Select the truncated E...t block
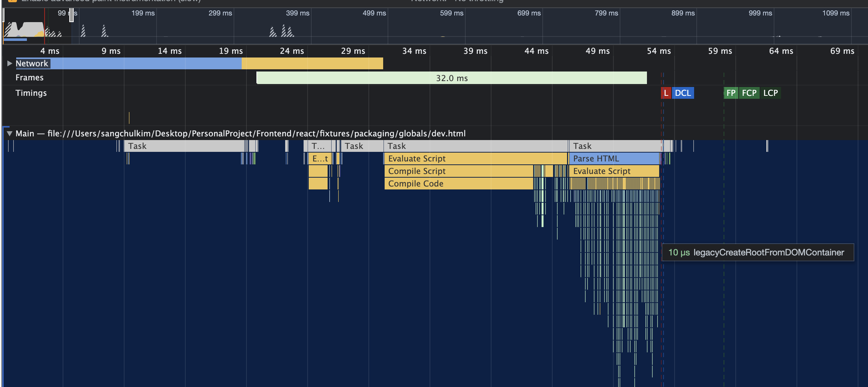The height and width of the screenshot is (387, 868). coord(320,158)
